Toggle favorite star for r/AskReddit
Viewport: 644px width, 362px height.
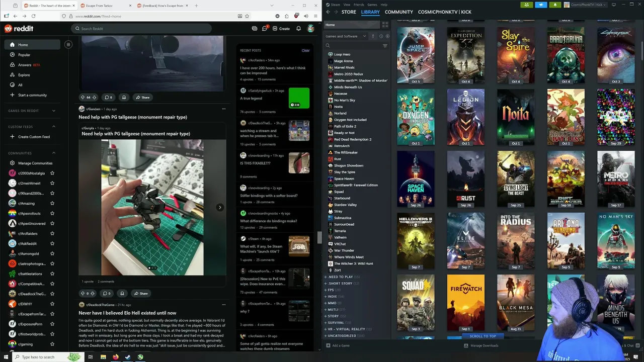(52, 243)
